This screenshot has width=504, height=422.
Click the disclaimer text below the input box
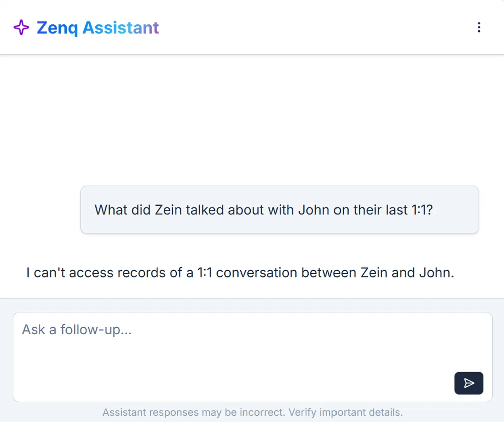pos(252,412)
